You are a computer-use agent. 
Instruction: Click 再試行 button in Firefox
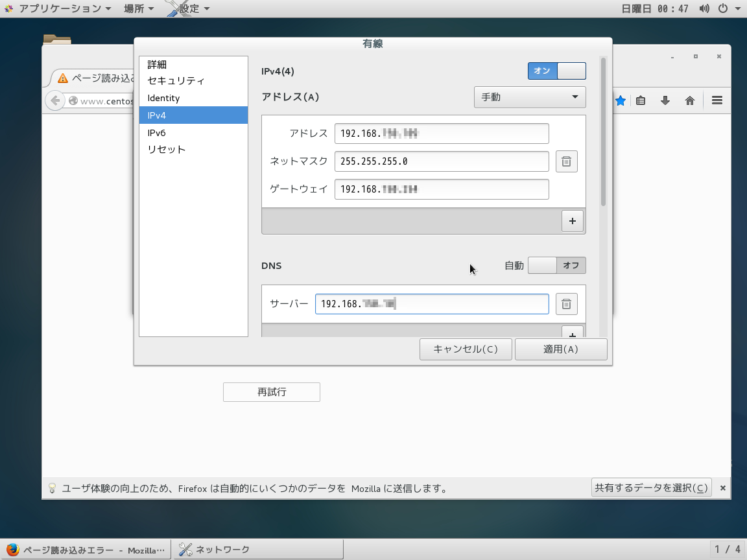click(272, 392)
